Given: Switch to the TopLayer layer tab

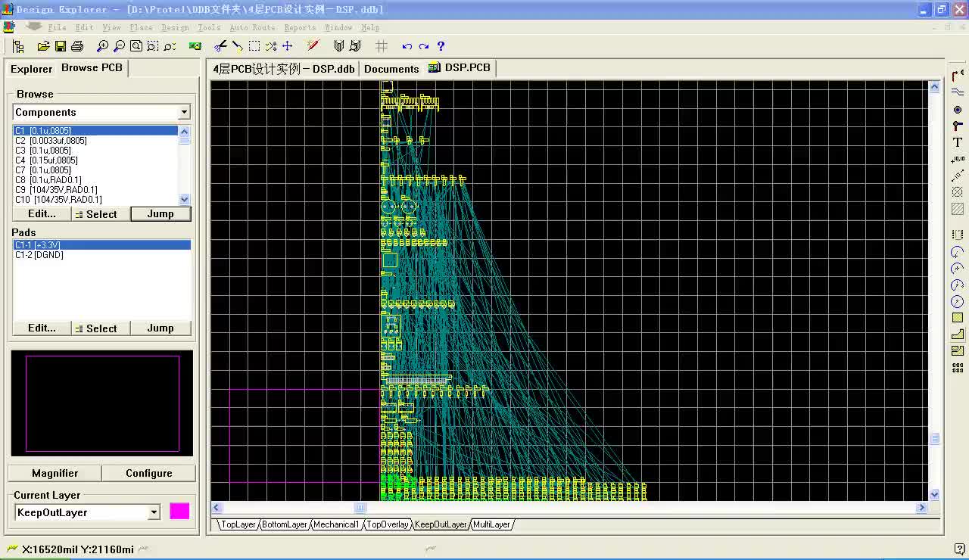Looking at the screenshot, I should click(x=238, y=524).
